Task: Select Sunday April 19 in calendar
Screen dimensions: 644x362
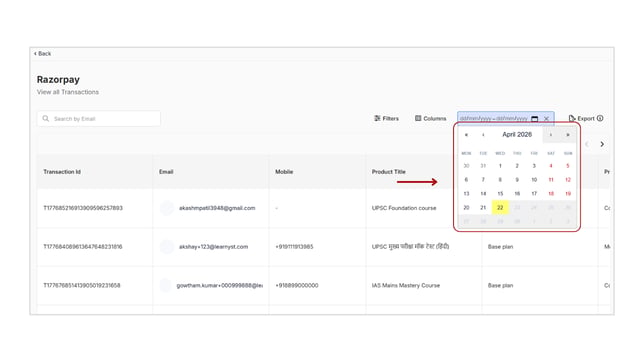Action: click(568, 194)
